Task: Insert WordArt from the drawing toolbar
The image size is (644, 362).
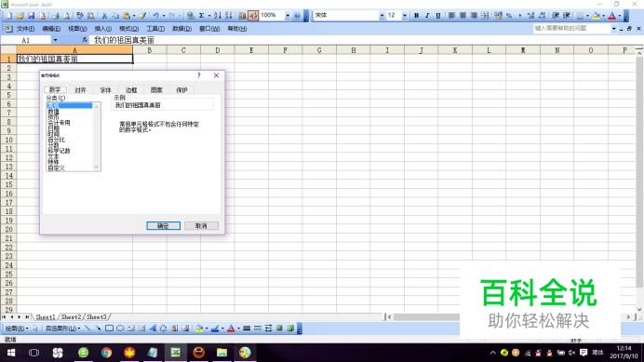Action: 153,328
